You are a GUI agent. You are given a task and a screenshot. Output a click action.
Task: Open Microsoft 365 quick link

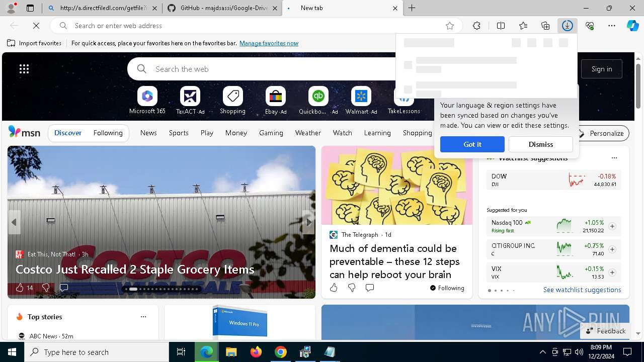coord(147,101)
